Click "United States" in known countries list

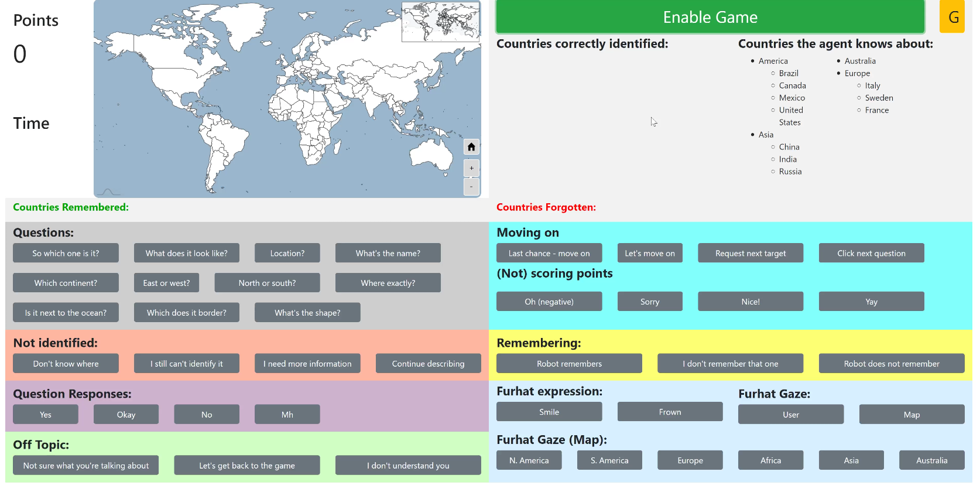791,116
